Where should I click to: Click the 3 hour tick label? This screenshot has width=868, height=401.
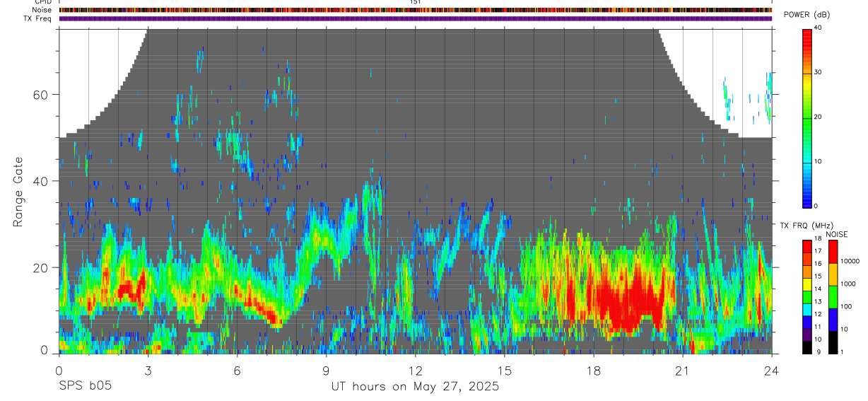(x=148, y=371)
